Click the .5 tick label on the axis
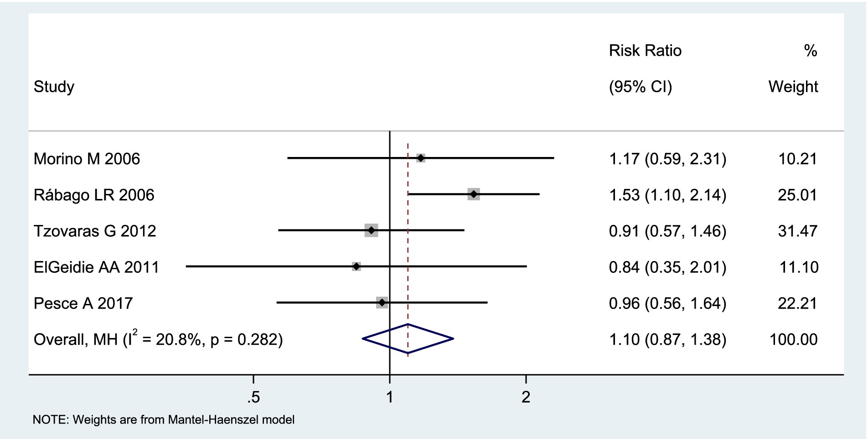 [253, 397]
